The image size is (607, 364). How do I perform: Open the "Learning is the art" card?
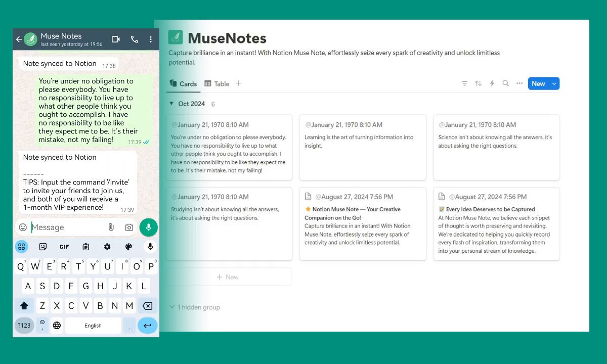[363, 147]
